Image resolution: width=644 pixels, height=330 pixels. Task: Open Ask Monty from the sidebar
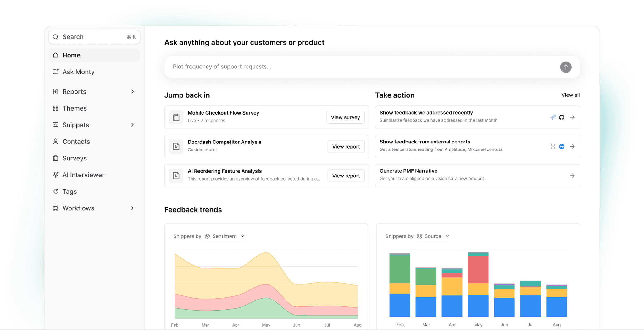tap(78, 72)
